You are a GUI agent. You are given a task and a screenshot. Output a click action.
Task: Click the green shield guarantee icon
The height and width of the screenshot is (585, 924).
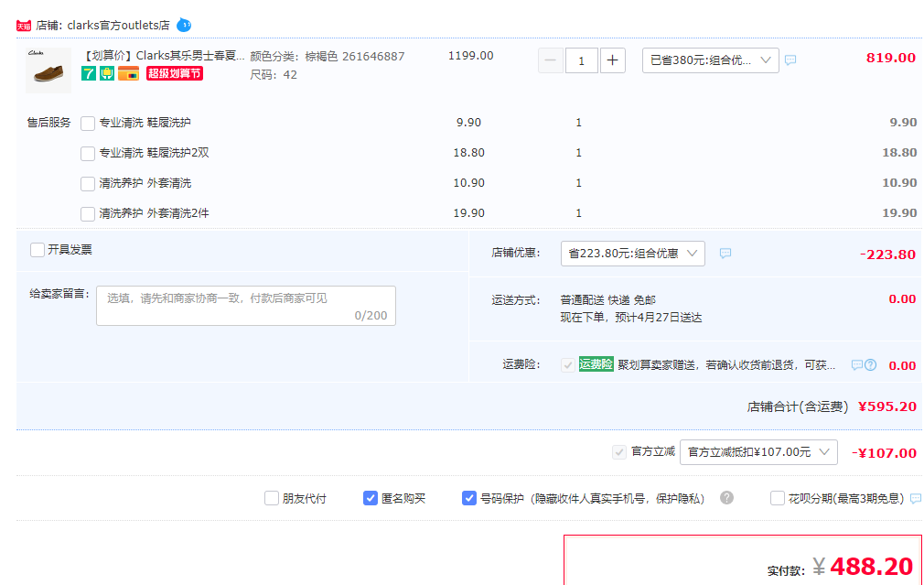107,74
